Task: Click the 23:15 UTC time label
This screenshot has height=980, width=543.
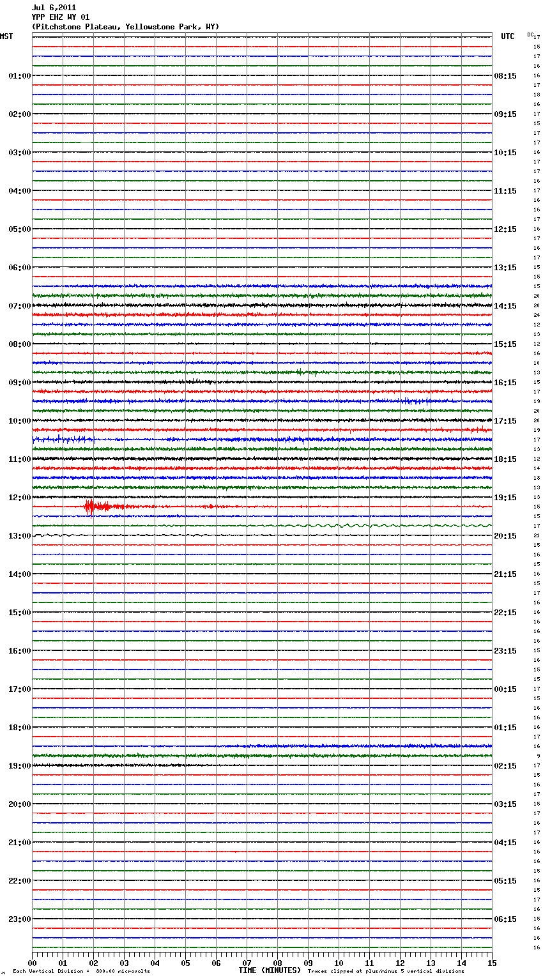Action: click(505, 651)
